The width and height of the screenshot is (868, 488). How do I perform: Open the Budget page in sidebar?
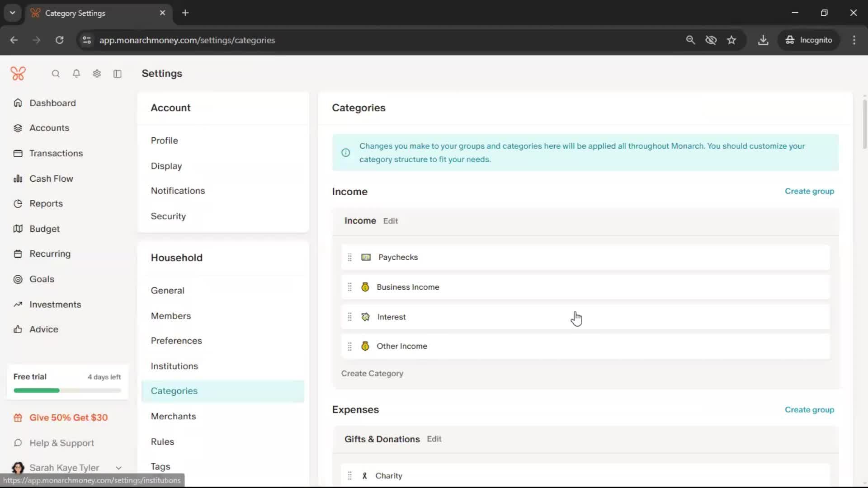44,229
